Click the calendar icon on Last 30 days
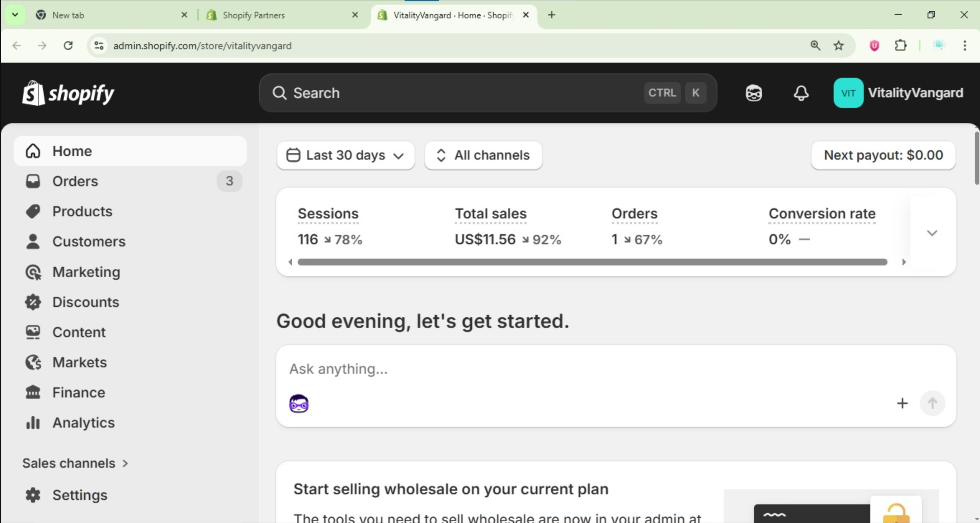The width and height of the screenshot is (980, 523). [293, 155]
